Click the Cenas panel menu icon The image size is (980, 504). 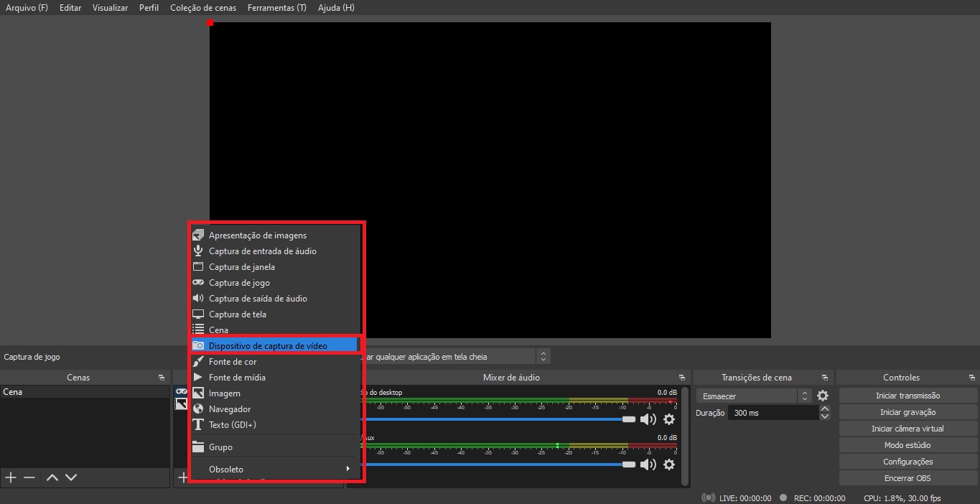[162, 377]
